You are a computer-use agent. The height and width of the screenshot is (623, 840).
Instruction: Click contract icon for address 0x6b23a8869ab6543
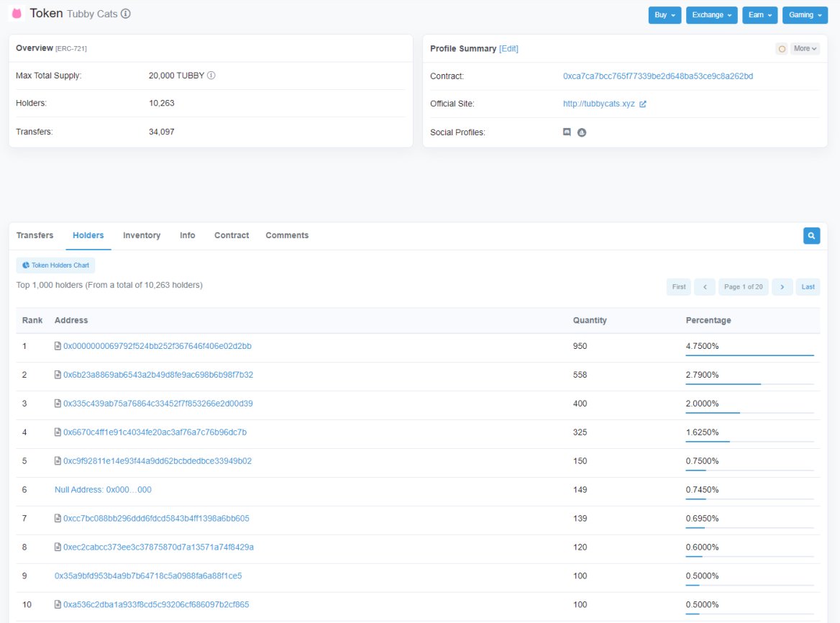coord(58,374)
